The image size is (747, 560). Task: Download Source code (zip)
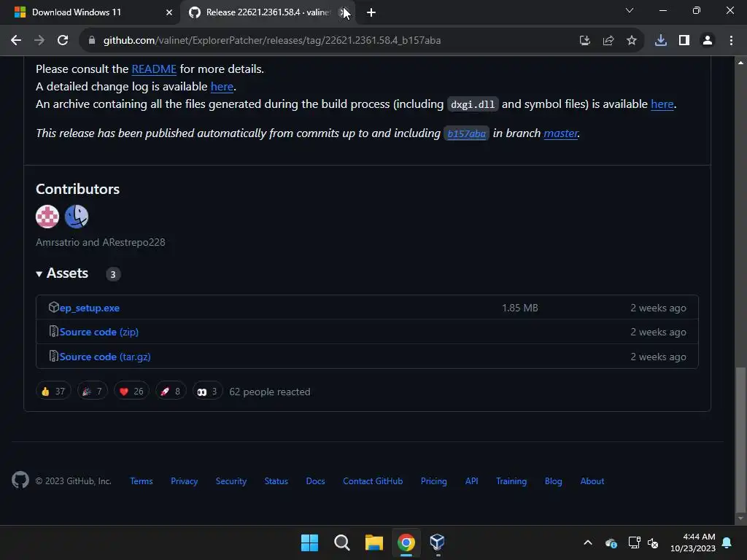98,332
